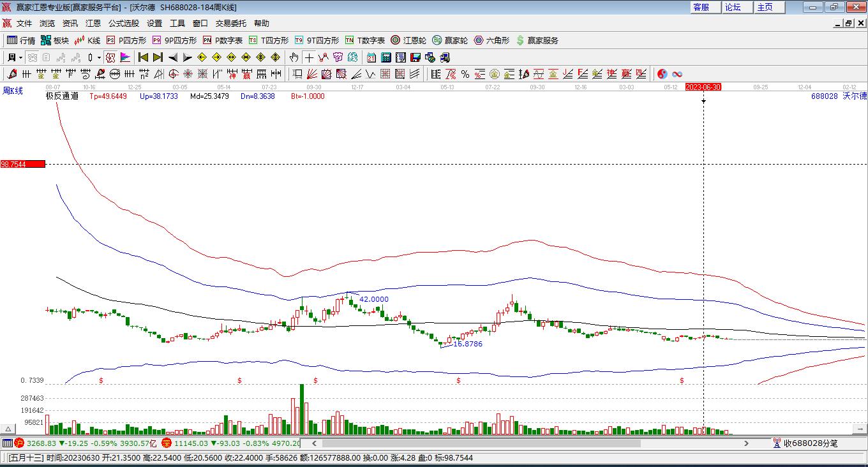This screenshot has width=868, height=467.
Task: Open the calculator icon
Action: click(x=385, y=57)
